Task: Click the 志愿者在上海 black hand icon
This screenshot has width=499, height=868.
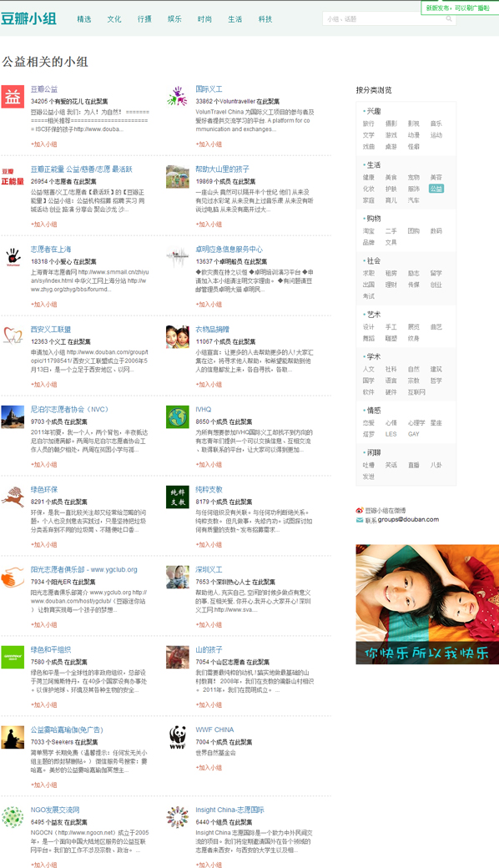Action: click(x=13, y=257)
